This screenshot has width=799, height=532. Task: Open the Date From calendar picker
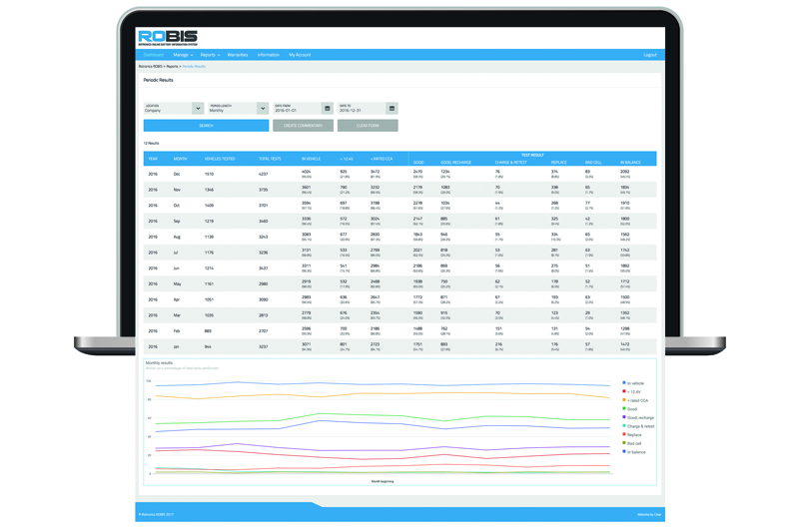coord(327,108)
